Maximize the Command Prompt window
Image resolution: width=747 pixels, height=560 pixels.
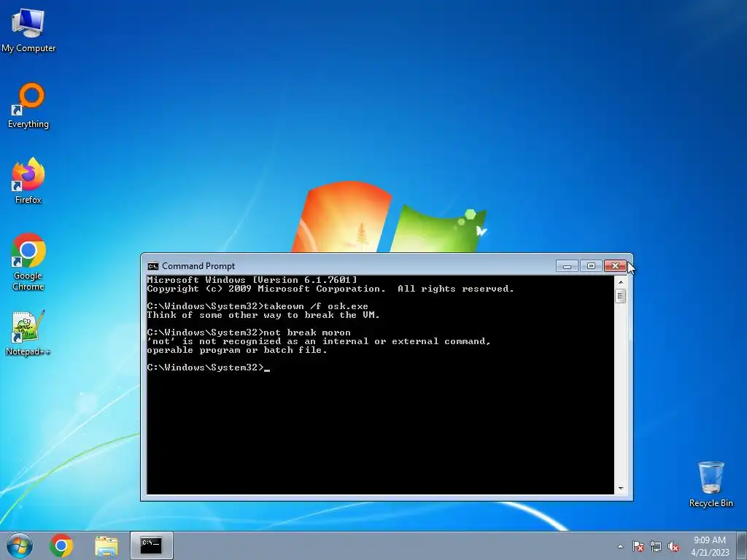[x=591, y=265]
